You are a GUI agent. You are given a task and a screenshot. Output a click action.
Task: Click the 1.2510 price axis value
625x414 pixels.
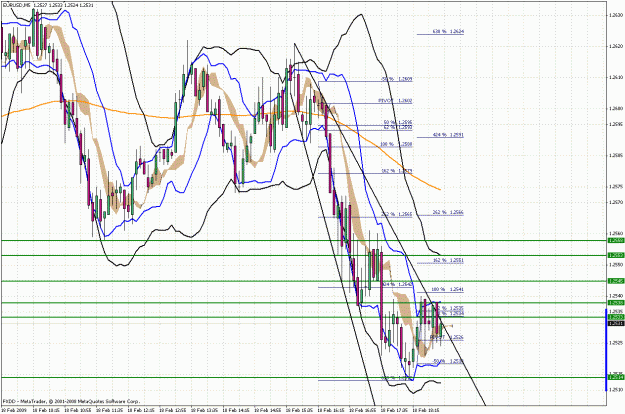(616, 389)
